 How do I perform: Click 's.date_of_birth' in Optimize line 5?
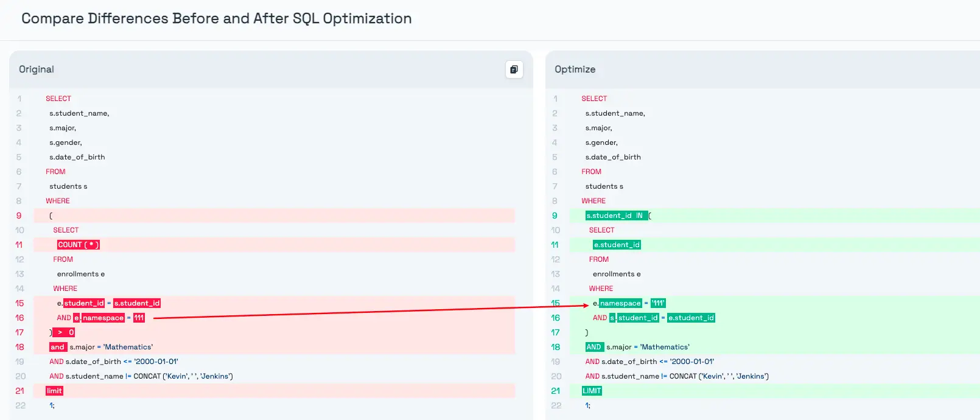pyautogui.click(x=613, y=157)
